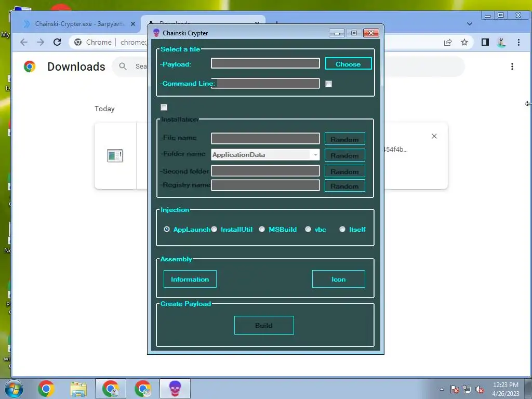Viewport: 532px width, 399px height.
Task: Randomize the File name
Action: point(345,139)
